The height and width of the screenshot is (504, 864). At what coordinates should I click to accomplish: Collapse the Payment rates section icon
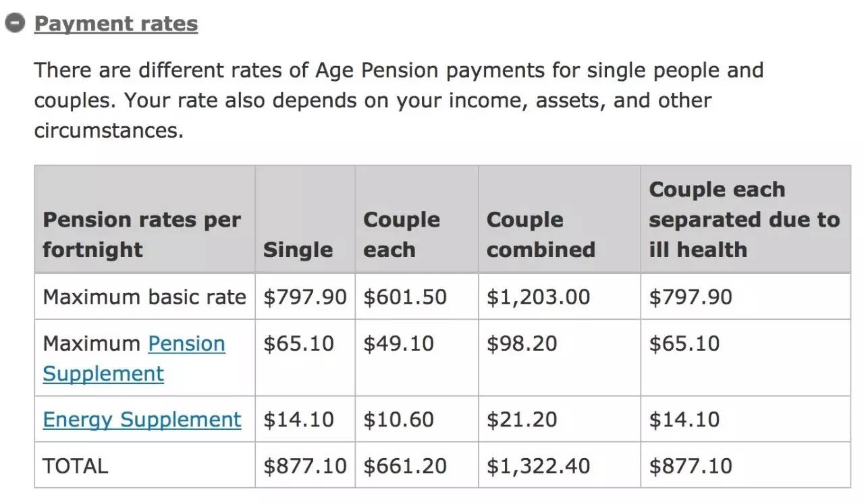click(x=14, y=24)
